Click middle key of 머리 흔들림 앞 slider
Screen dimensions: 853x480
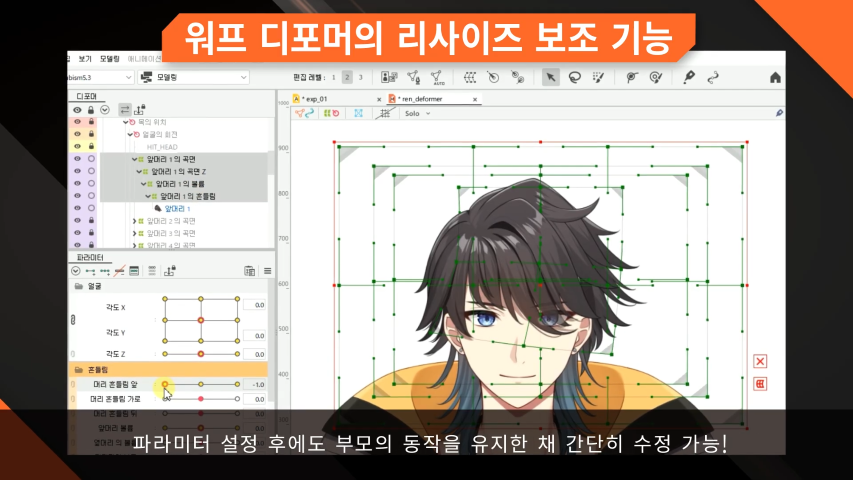tap(201, 384)
